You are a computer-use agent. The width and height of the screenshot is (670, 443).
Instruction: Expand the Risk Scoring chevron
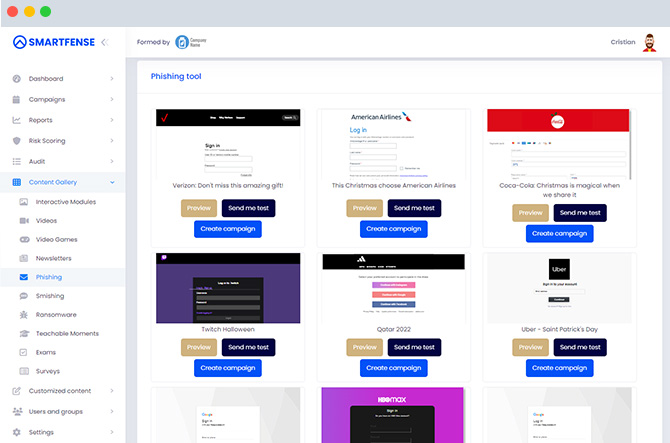112,141
